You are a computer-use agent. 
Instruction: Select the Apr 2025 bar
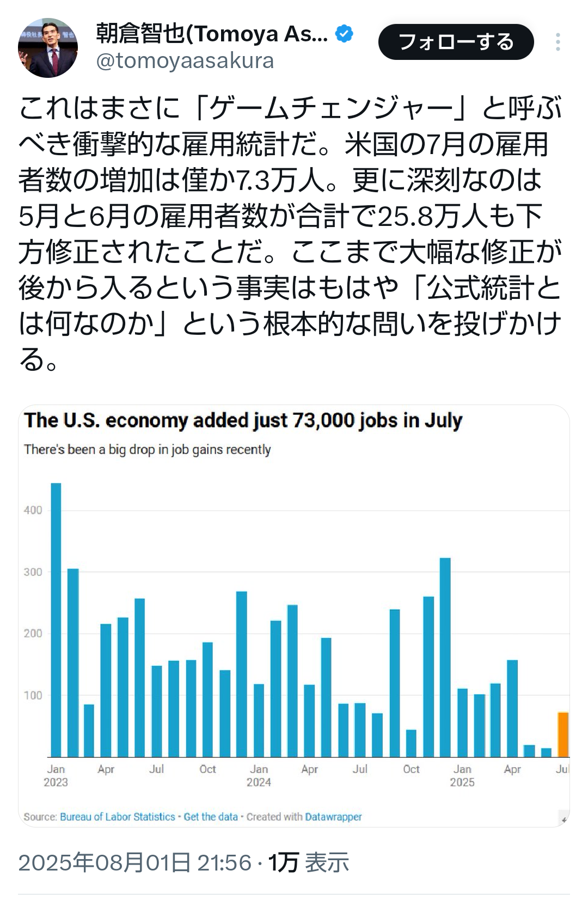click(512, 708)
